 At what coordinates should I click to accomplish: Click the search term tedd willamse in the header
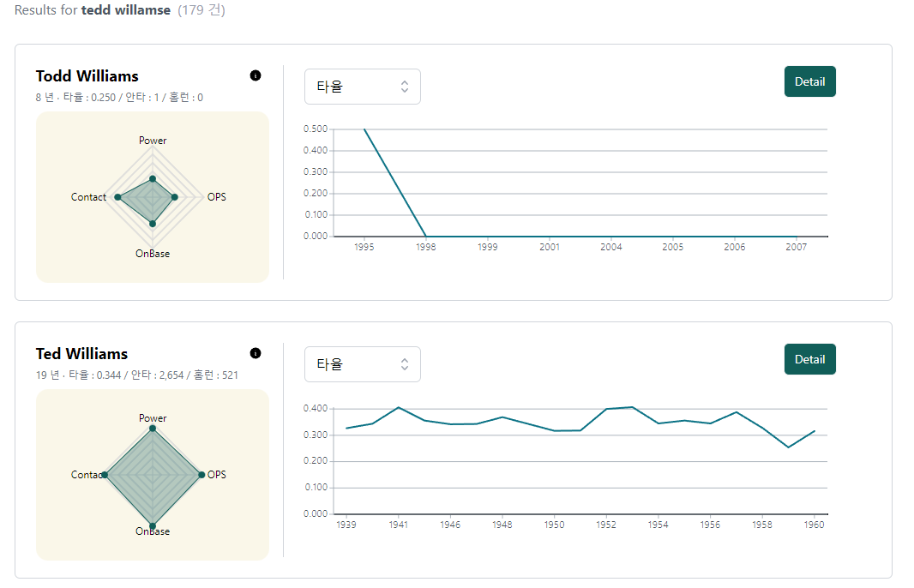[125, 10]
